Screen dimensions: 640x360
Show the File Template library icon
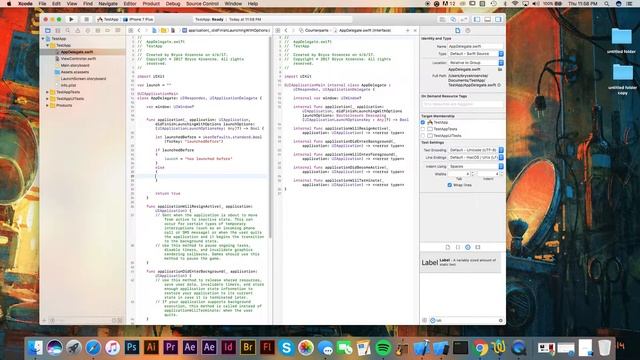[x=448, y=247]
